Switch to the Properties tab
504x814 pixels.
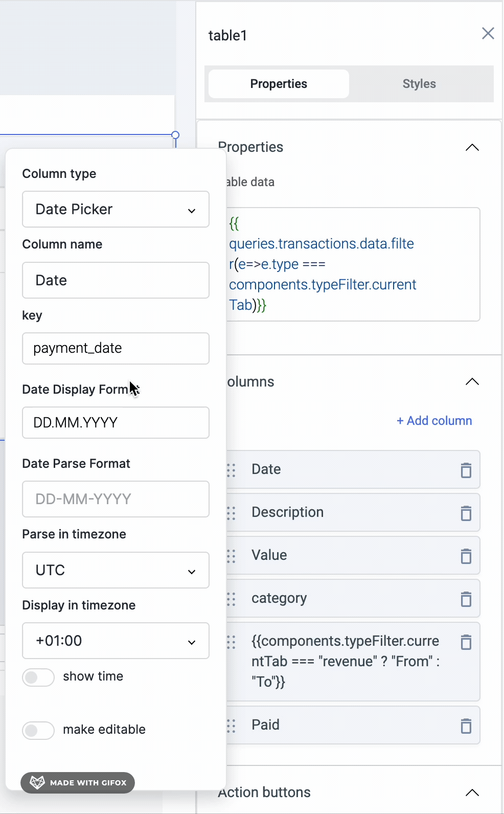[x=279, y=84]
